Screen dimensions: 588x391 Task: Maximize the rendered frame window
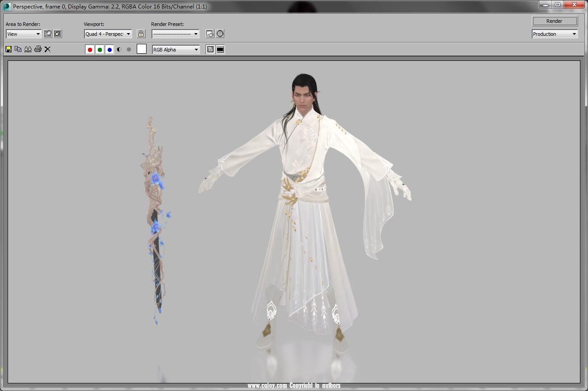557,5
